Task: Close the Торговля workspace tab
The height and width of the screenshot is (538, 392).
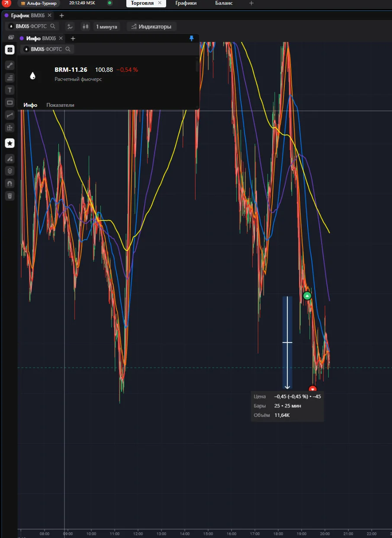Action: [160, 3]
